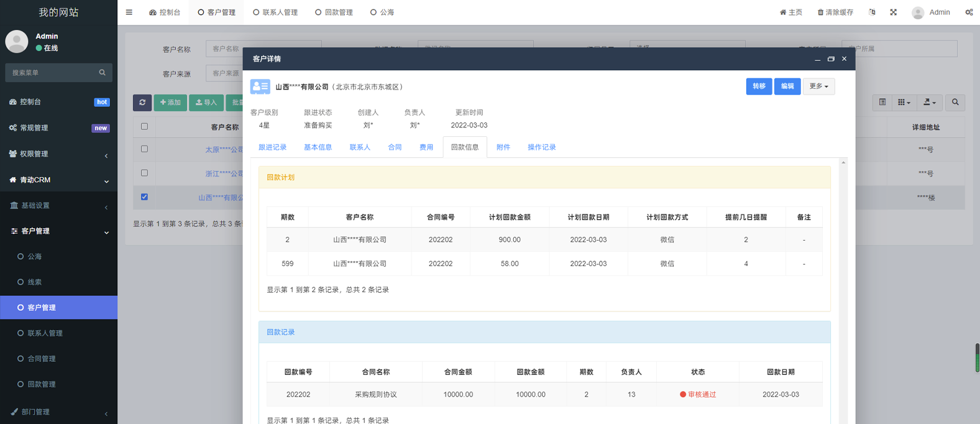Toggle the select-all checkbox in table header
Viewport: 980px width, 424px height.
(144, 126)
